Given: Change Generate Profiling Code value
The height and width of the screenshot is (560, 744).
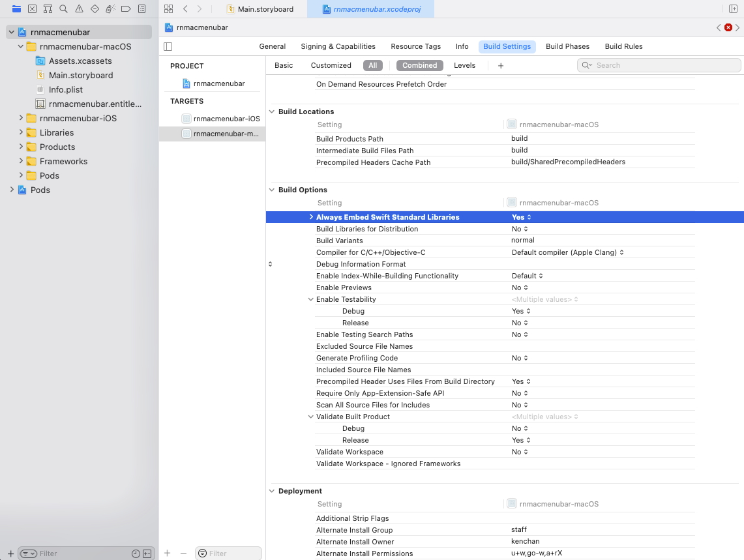Looking at the screenshot, I should (520, 358).
